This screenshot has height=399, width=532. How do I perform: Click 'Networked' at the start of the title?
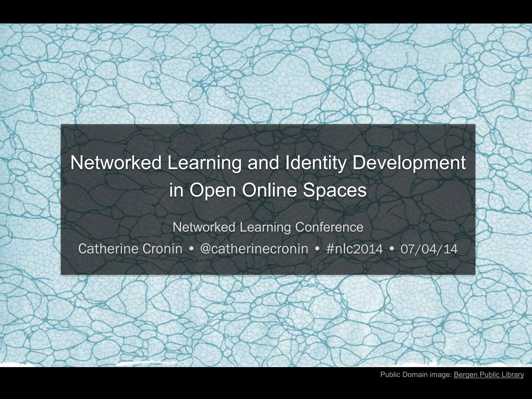(x=116, y=163)
